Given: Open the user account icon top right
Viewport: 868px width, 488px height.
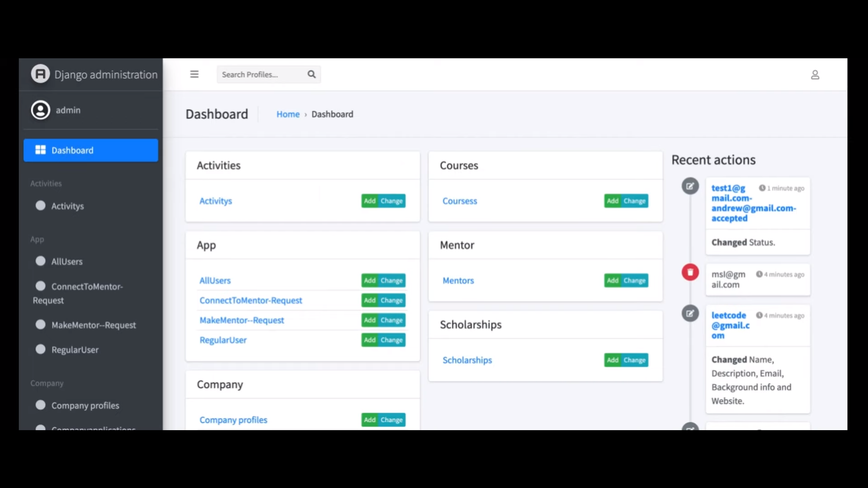Looking at the screenshot, I should tap(815, 75).
